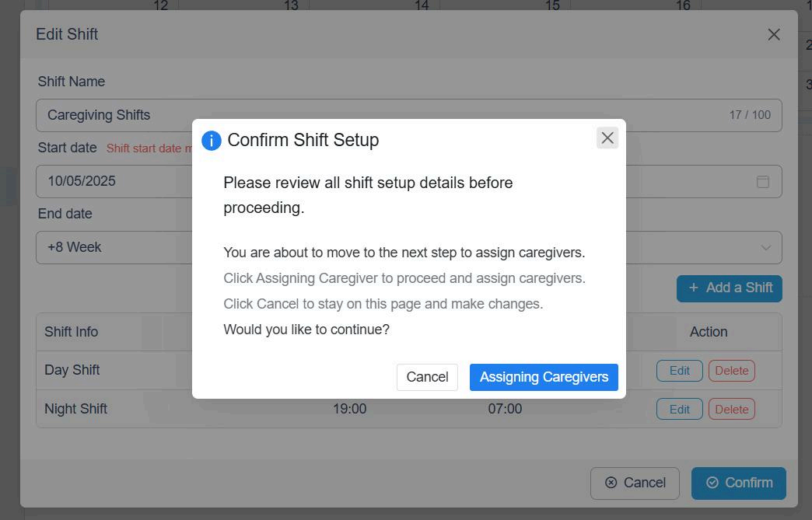The height and width of the screenshot is (520, 812).
Task: Edit the Night Shift row
Action: click(x=679, y=409)
